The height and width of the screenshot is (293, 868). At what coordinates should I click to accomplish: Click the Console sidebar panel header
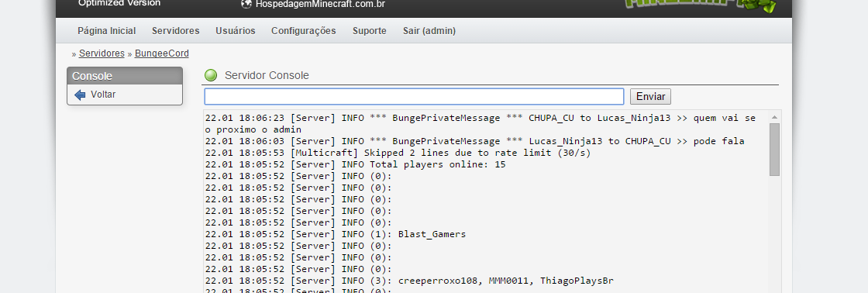click(125, 76)
